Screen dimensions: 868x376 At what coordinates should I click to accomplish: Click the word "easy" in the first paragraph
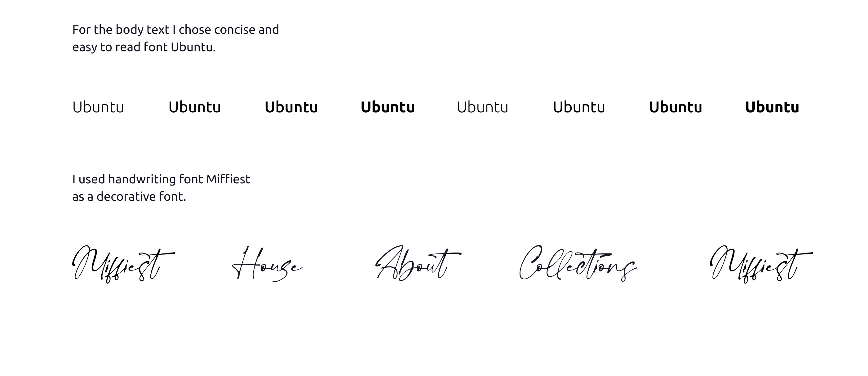[84, 47]
